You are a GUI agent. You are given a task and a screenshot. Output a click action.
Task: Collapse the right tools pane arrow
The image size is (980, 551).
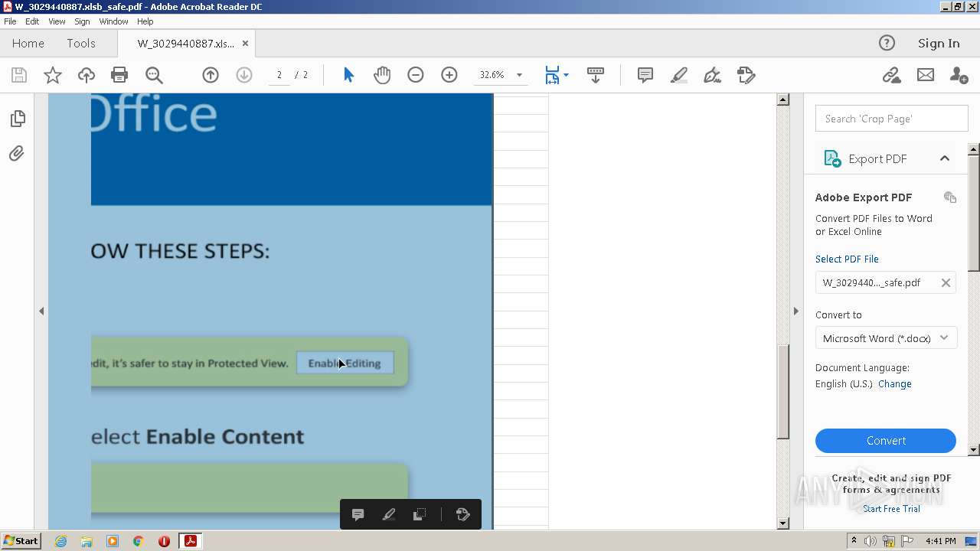coord(795,311)
